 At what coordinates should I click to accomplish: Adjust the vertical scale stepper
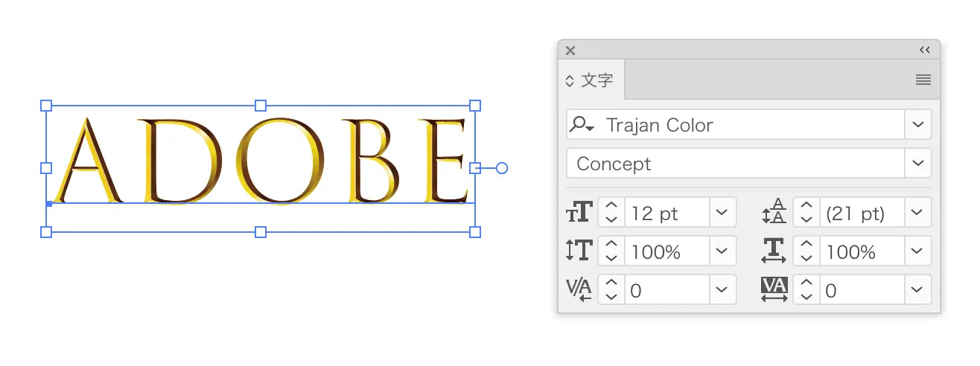pyautogui.click(x=611, y=251)
